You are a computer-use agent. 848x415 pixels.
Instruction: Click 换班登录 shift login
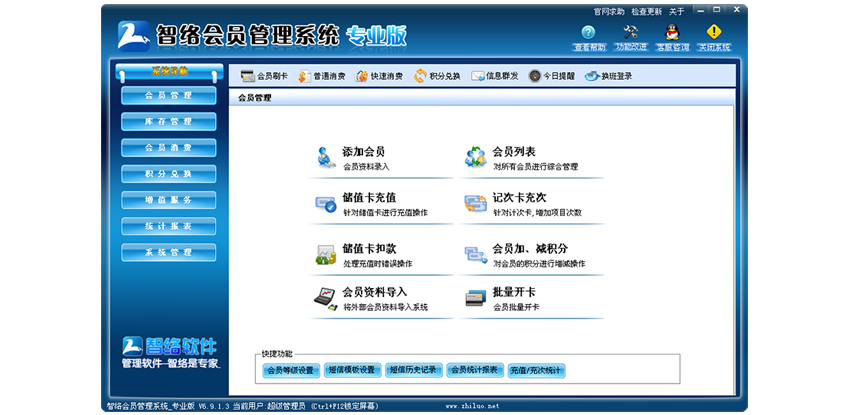[608, 76]
